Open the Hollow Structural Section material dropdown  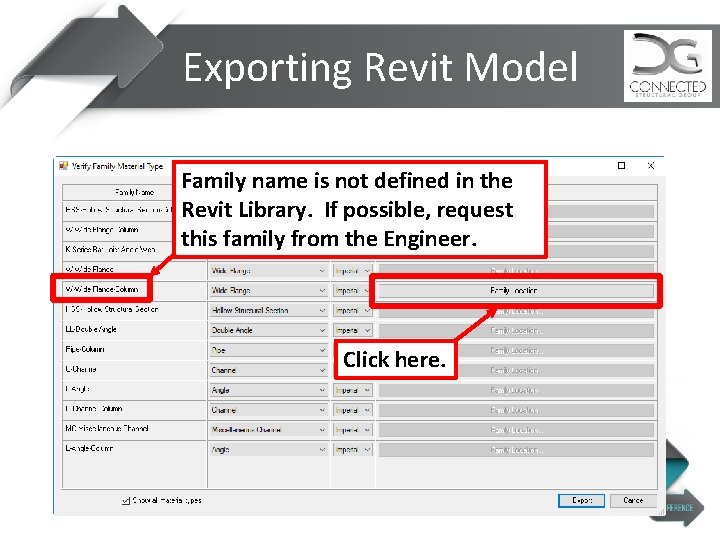(x=268, y=310)
